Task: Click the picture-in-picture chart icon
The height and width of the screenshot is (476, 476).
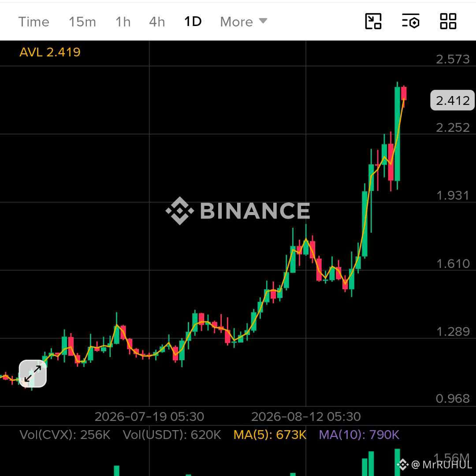Action: click(373, 21)
